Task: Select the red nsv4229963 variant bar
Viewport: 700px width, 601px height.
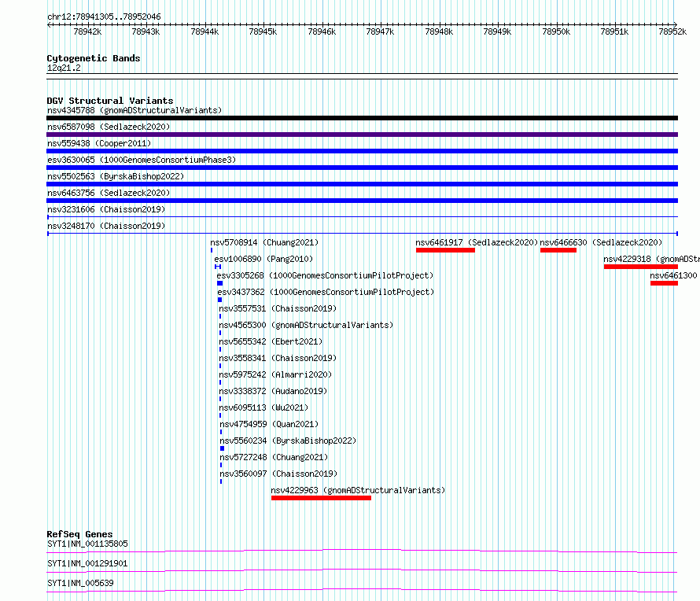Action: 321,498
